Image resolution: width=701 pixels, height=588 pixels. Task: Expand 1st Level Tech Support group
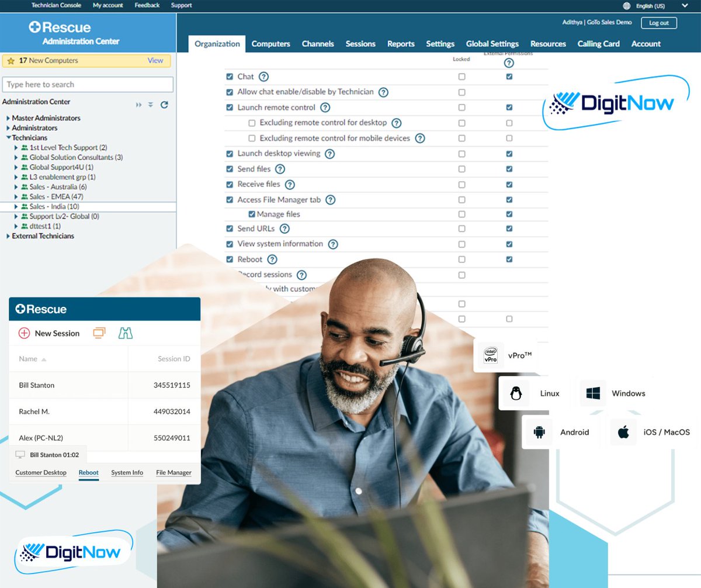pos(16,148)
